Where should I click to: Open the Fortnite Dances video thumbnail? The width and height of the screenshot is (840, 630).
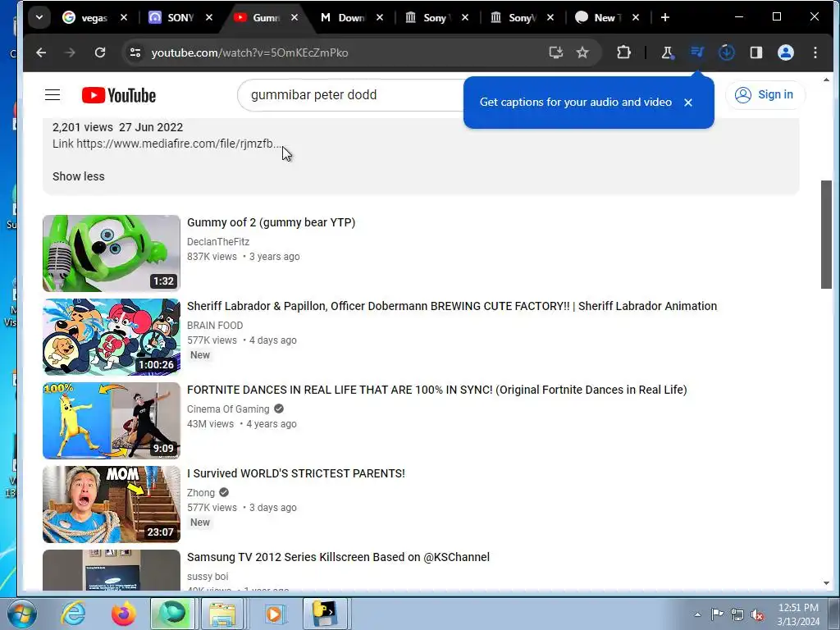(112, 421)
